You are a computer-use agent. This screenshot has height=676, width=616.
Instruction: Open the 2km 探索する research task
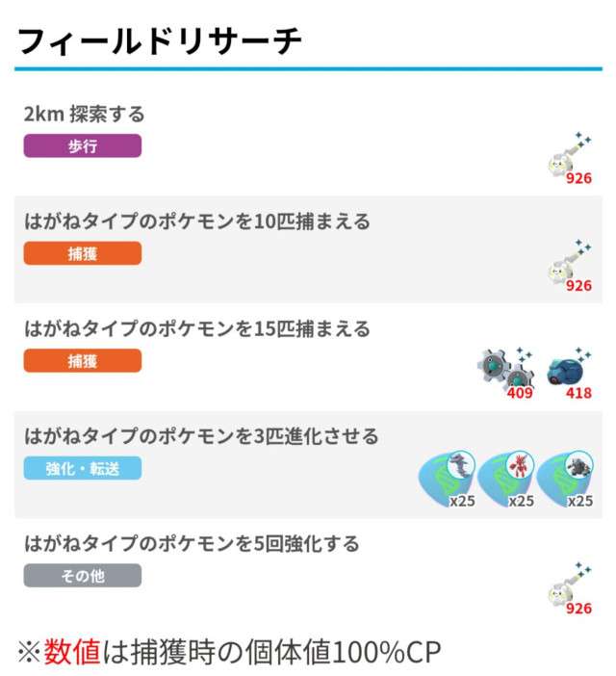click(85, 115)
